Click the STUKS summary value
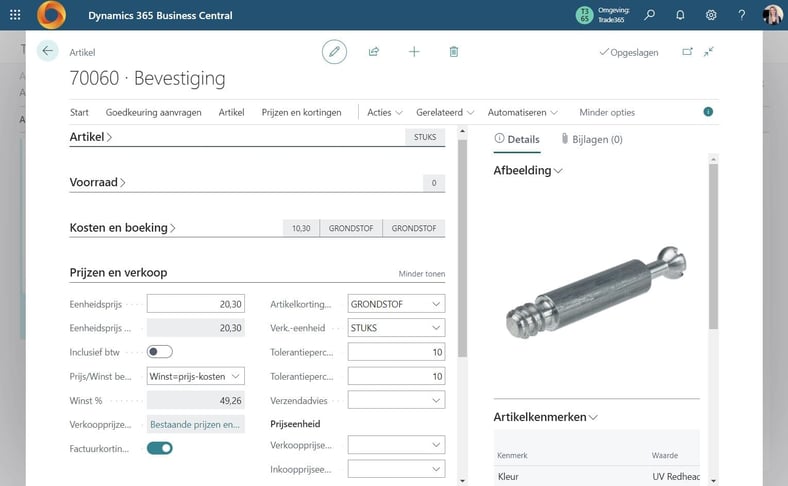788x486 pixels. (x=425, y=137)
